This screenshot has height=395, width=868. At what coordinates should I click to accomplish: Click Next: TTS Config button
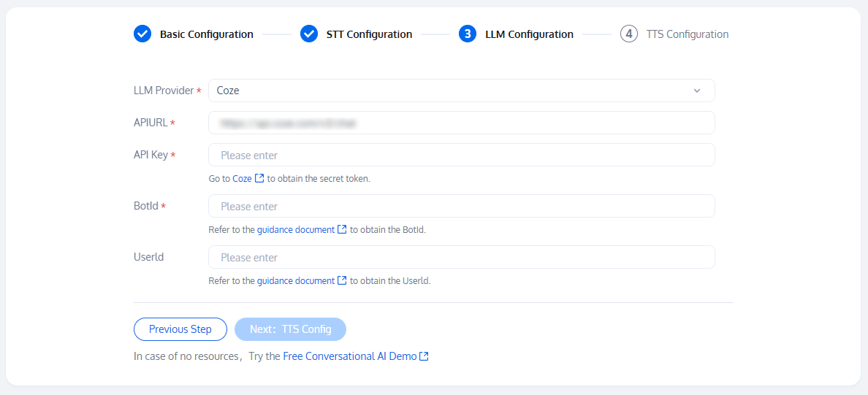coord(290,329)
